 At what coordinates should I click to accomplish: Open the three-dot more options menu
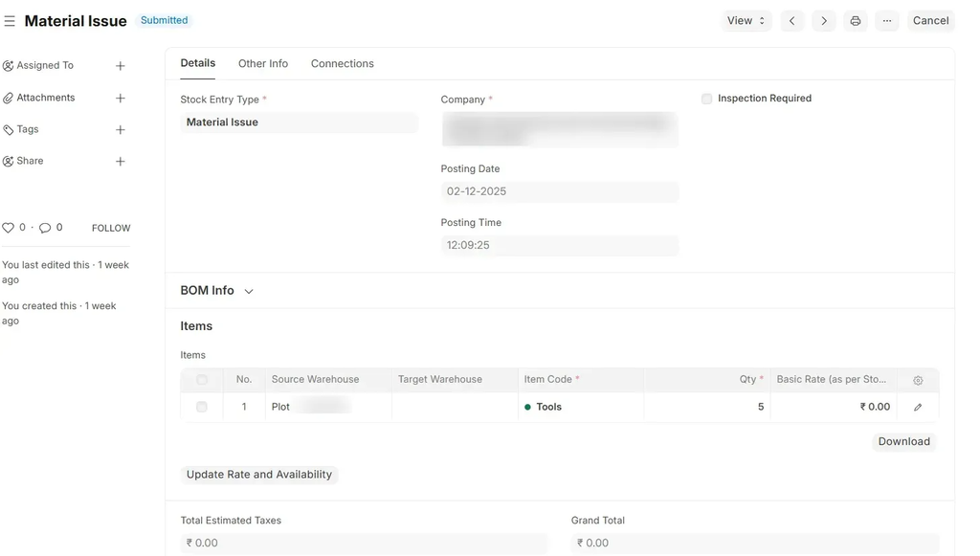(887, 21)
